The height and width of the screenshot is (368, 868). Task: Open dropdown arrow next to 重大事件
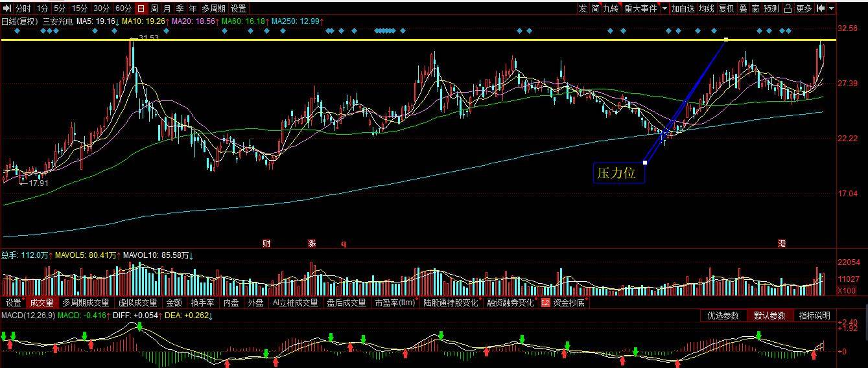[664, 8]
